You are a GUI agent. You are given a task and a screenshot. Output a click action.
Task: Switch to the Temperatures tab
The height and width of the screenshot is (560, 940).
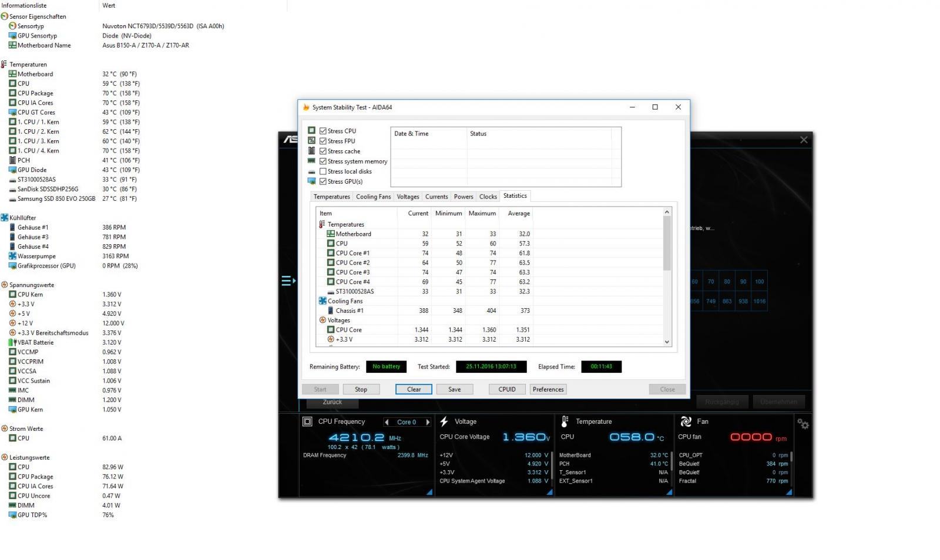click(332, 197)
